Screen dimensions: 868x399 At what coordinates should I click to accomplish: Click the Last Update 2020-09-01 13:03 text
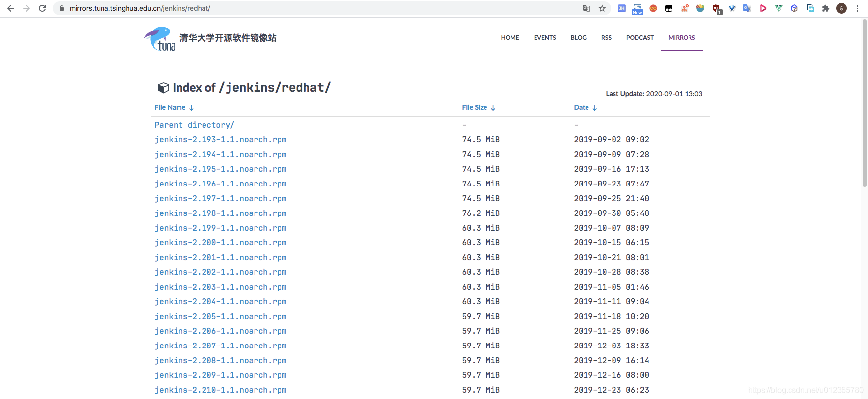pyautogui.click(x=654, y=94)
